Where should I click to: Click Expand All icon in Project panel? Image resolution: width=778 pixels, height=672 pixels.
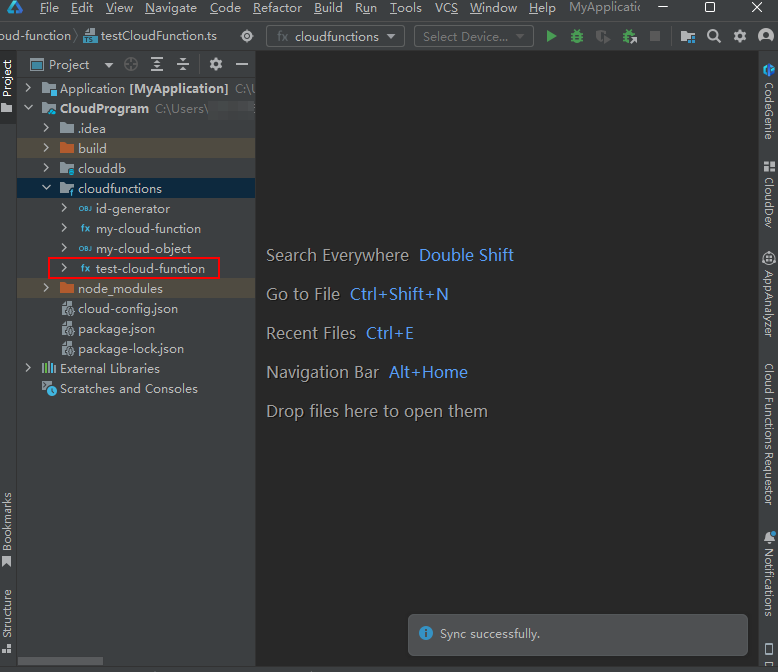click(x=157, y=64)
